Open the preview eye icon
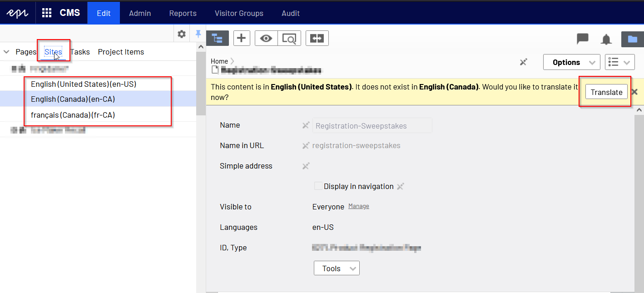This screenshot has width=644, height=293. [266, 39]
